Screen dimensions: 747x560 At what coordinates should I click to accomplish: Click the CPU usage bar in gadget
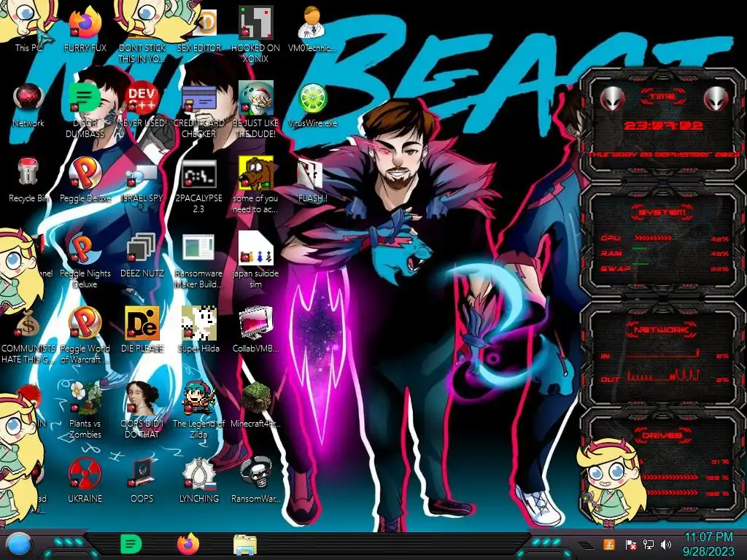tap(653, 238)
